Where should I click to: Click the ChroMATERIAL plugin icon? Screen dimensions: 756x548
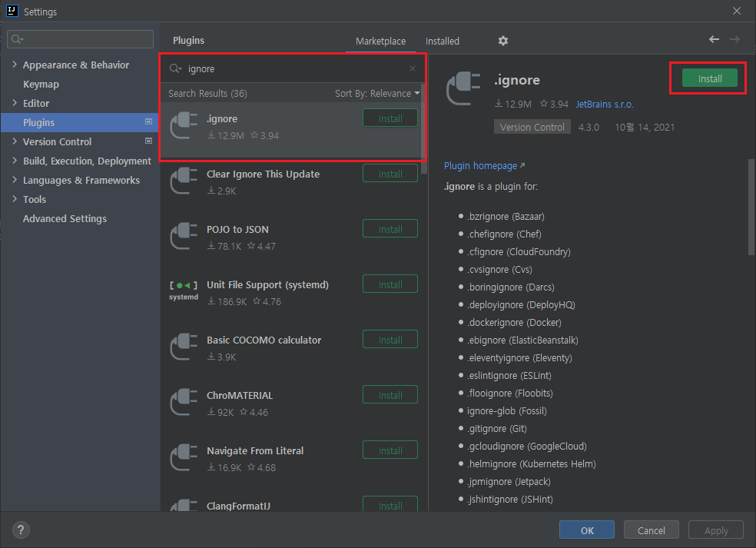[184, 402]
